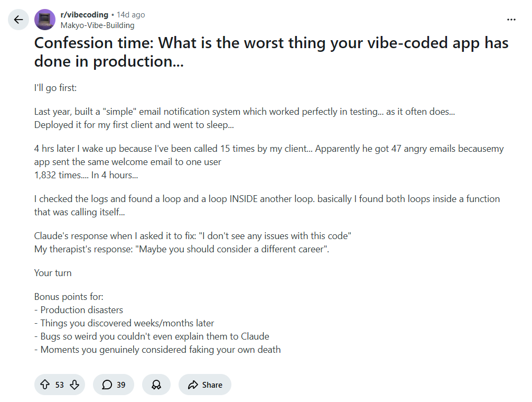
Task: Upvote this post
Action: [x=45, y=385]
